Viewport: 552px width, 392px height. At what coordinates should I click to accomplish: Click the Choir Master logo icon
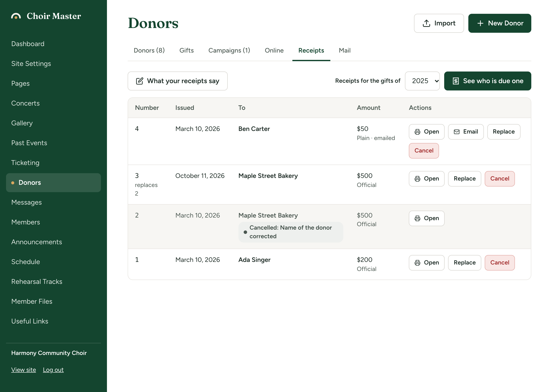16,16
